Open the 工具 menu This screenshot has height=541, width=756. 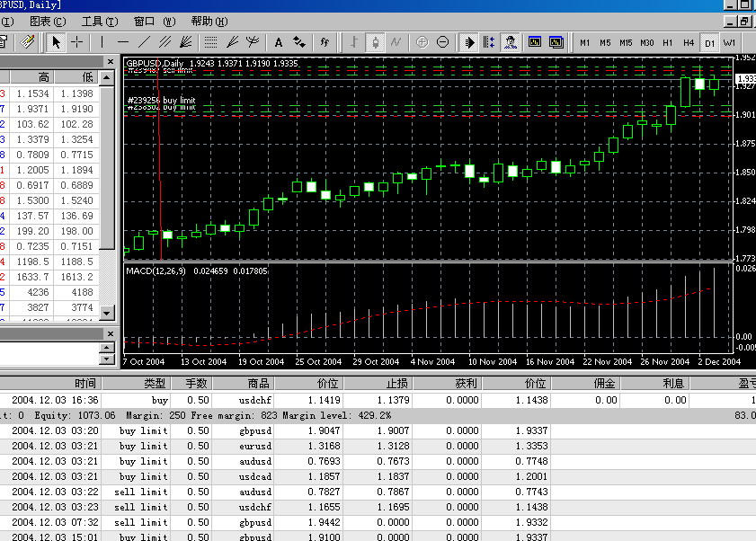point(99,21)
